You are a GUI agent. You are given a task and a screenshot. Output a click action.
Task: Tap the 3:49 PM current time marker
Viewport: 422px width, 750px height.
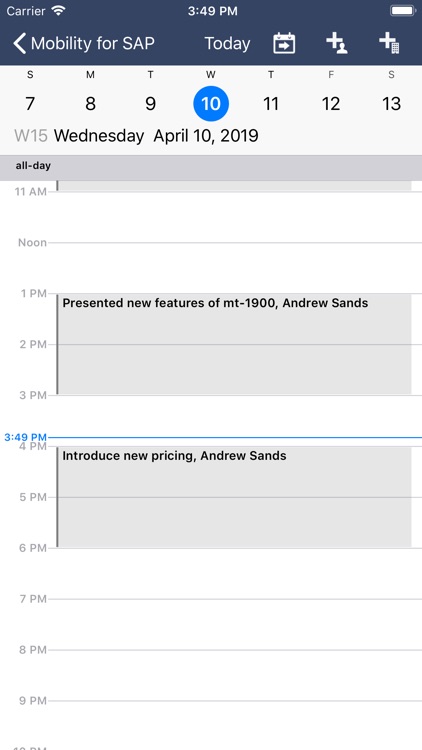pos(25,437)
